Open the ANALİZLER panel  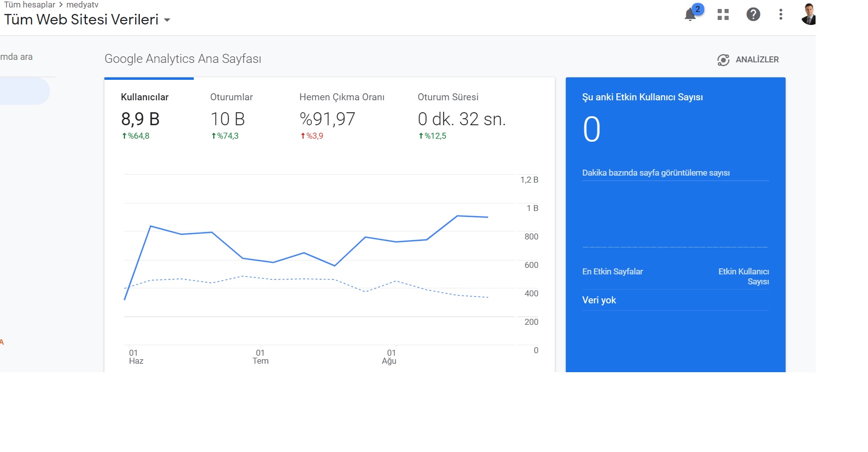point(748,60)
